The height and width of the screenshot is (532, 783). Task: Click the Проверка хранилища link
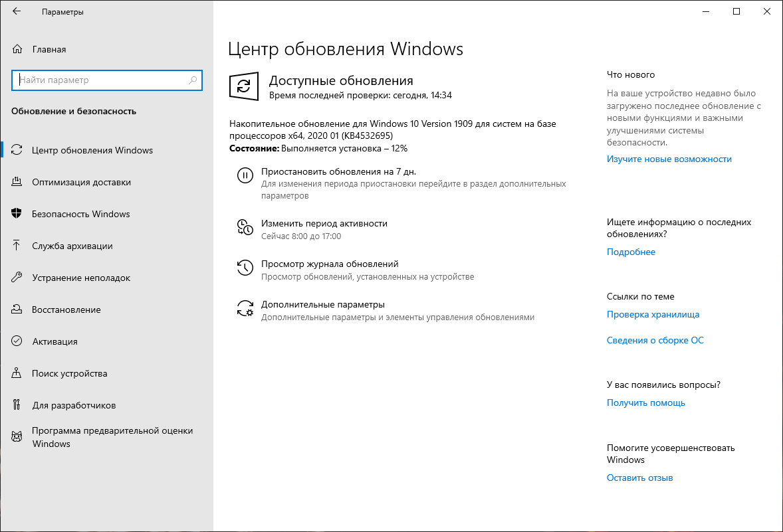point(653,314)
